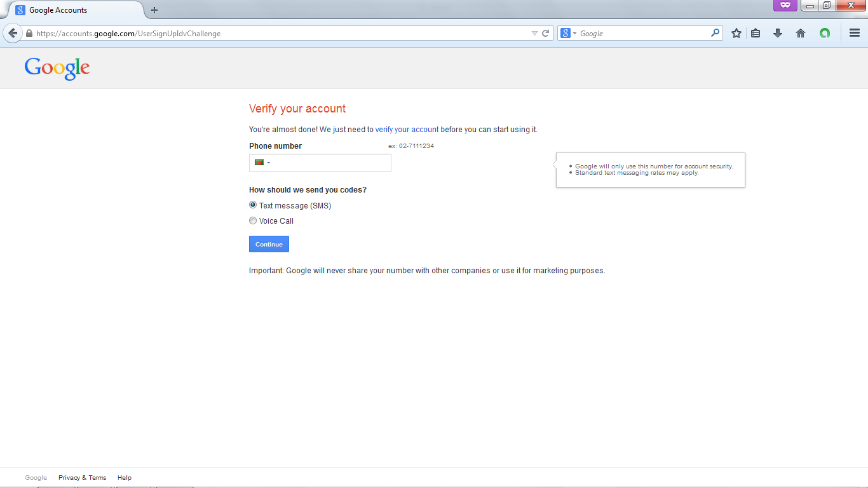Select Text message (SMS) option
The width and height of the screenshot is (868, 488).
tap(253, 205)
